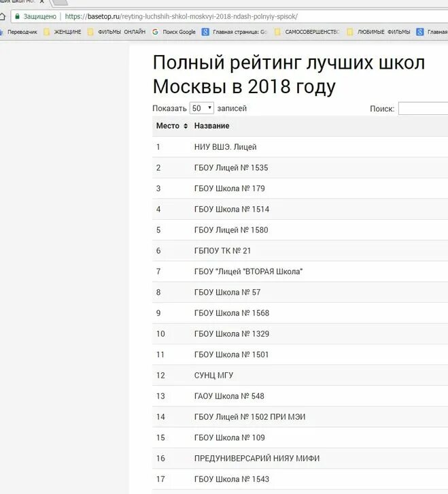Screen dimensions: 448x494
Task: Select row ГБОУ Школа № 1568
Action: [x=300, y=313]
